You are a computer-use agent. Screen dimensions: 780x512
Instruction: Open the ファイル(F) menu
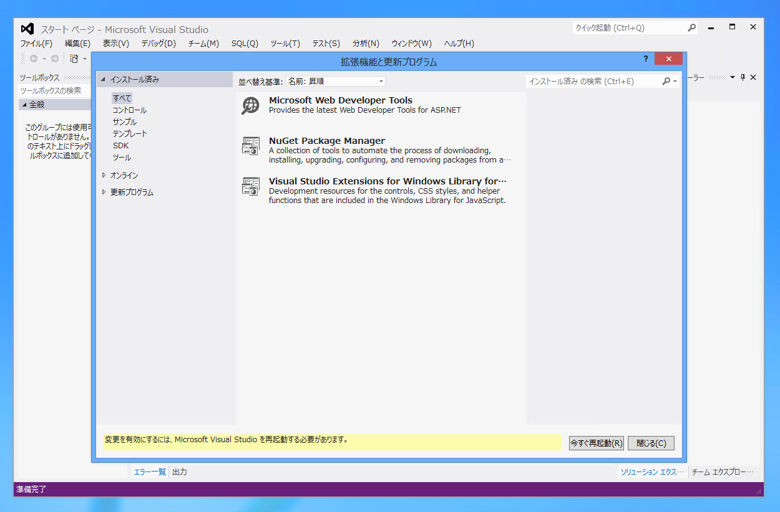click(36, 43)
